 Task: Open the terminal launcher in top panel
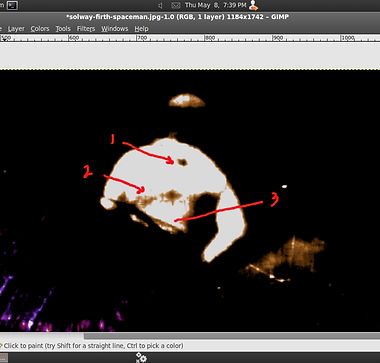pyautogui.click(x=12, y=5)
